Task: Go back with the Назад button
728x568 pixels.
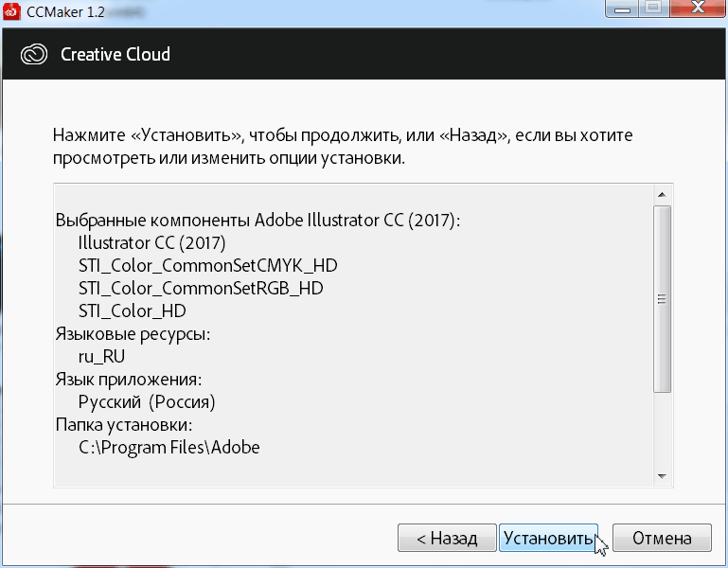Action: pos(447,538)
